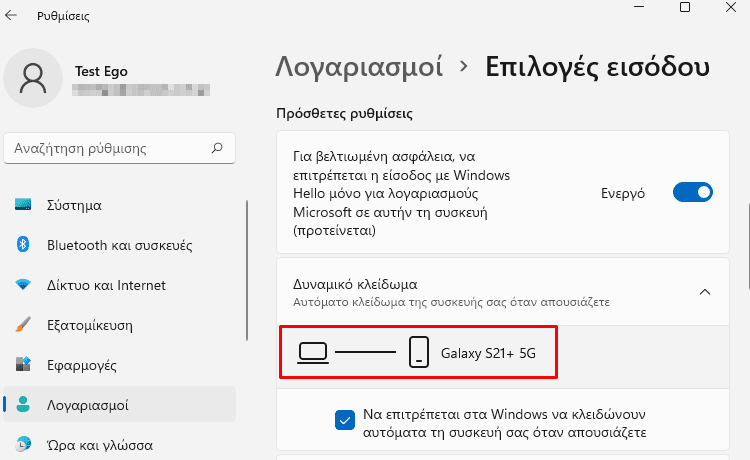Click the Wi-Fi icon for Δίκτυο και Internet
750x460 pixels.
point(23,285)
